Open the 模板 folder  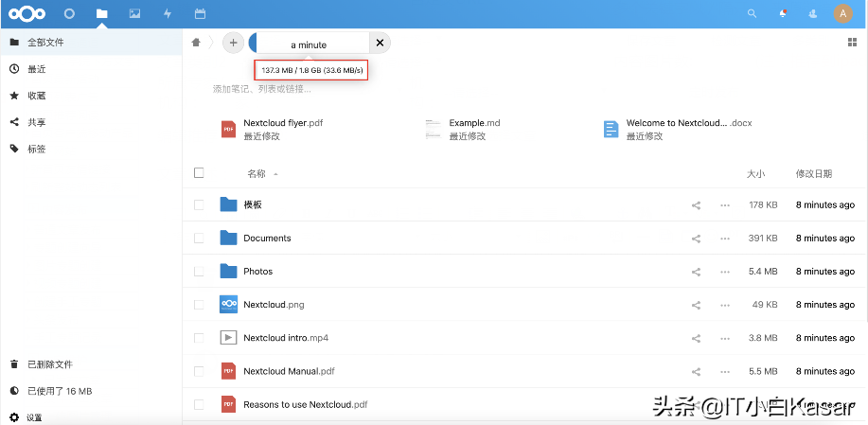(x=253, y=204)
